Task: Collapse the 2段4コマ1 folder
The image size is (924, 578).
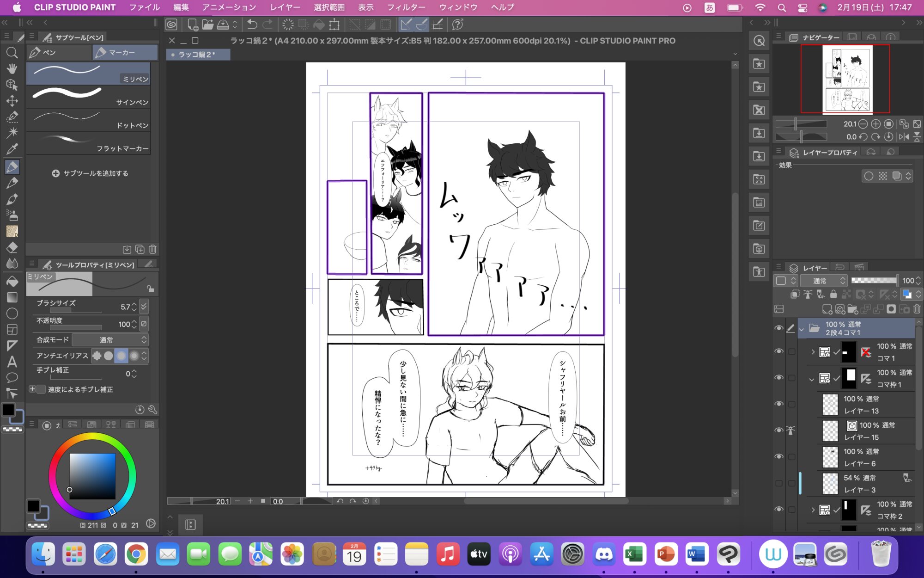Action: pos(802,329)
